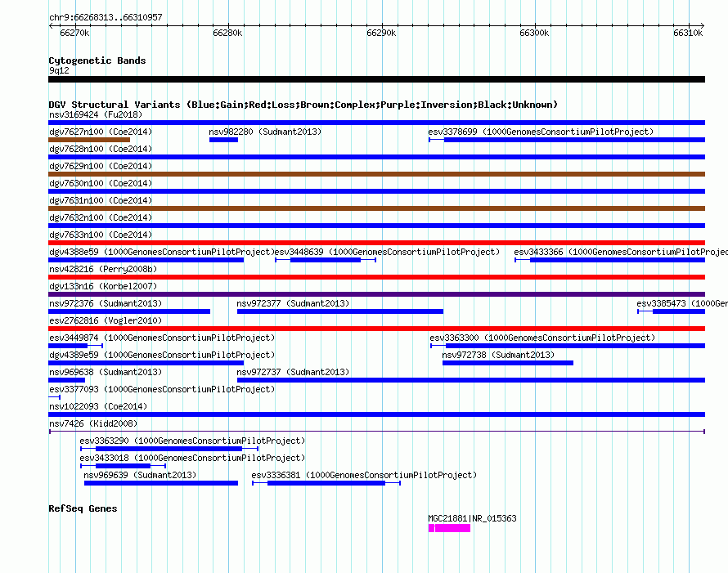The height and width of the screenshot is (573, 728).
Task: Click the dgv7628n100 (Coe2014) label
Action: click(101, 149)
